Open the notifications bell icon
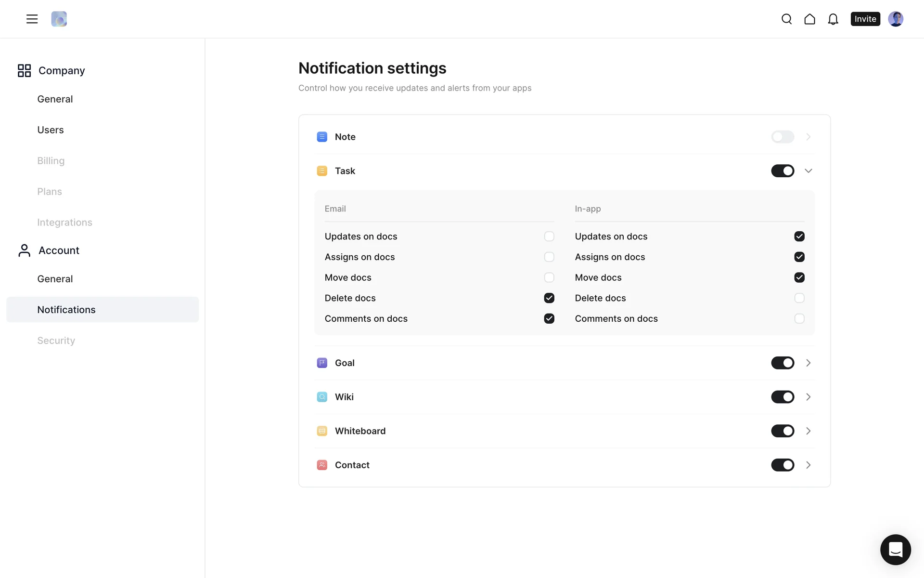 pos(833,19)
